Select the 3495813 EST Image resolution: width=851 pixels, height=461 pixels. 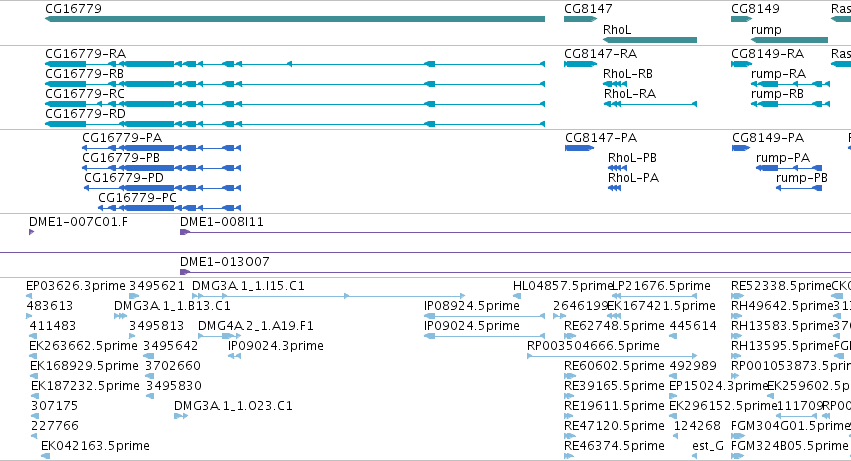pyautogui.click(x=133, y=336)
